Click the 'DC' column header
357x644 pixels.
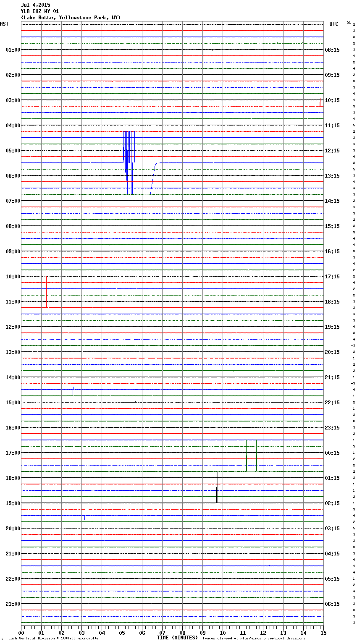pyautogui.click(x=349, y=23)
